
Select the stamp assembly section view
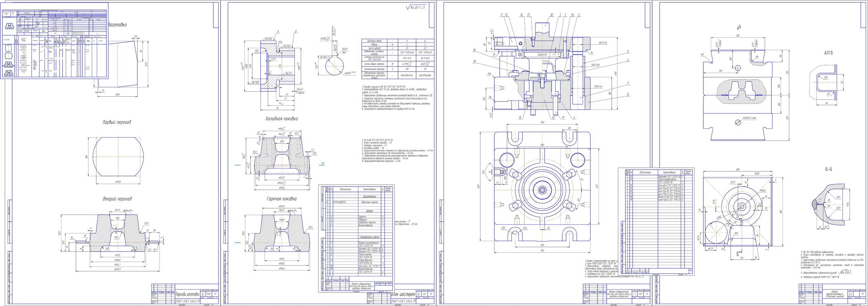click(x=543, y=68)
